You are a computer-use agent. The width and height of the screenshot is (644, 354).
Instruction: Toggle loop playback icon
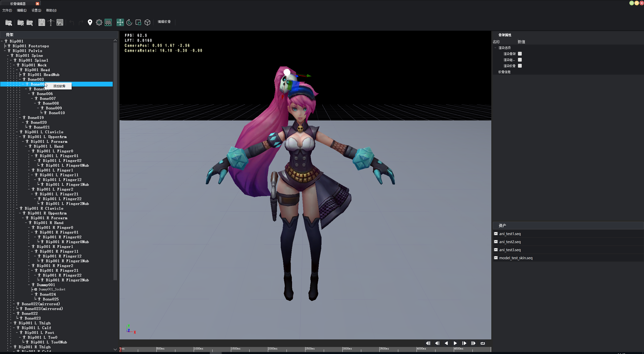coord(483,343)
